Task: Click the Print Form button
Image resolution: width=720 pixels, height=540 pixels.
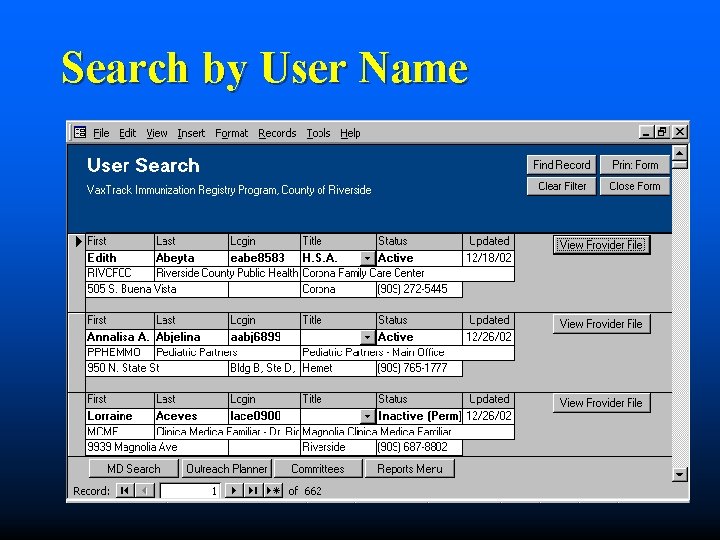Action: coord(635,165)
